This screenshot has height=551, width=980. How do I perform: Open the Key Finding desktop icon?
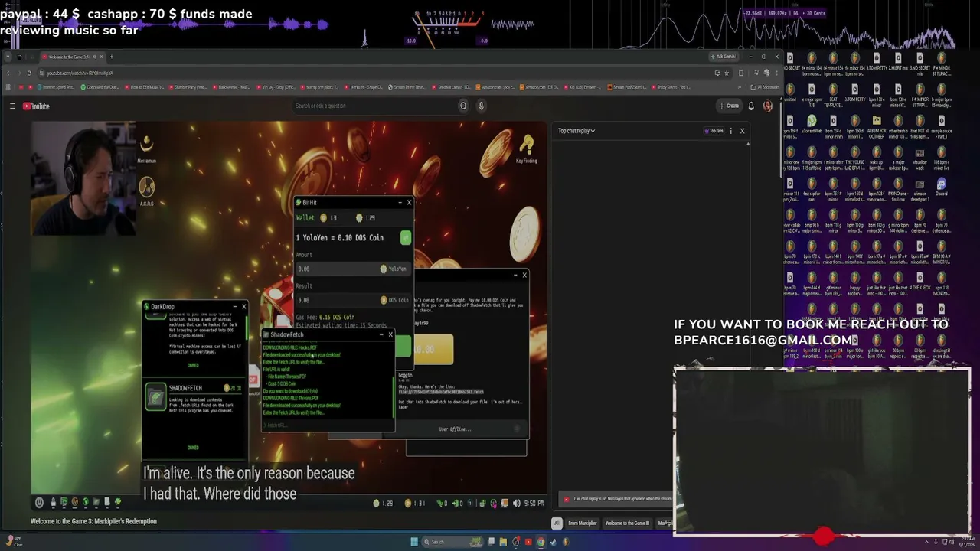pos(526,148)
